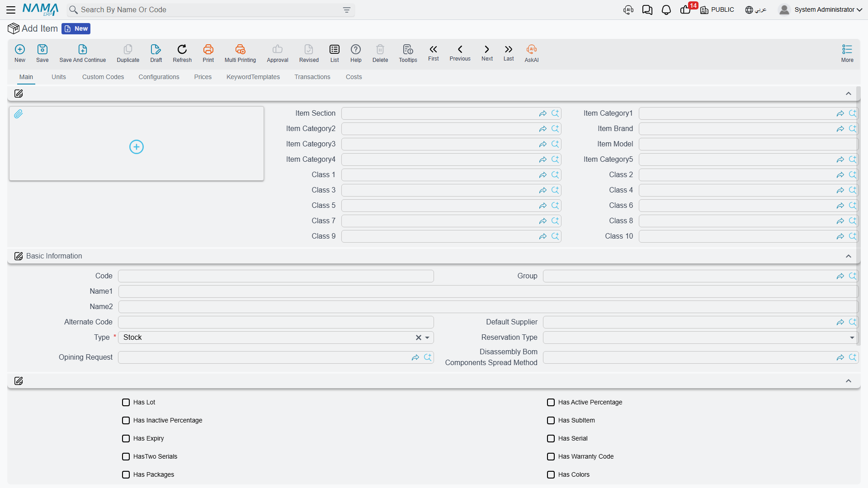Focus the Code input field
Screen dimensions: 868x488
click(x=276, y=276)
